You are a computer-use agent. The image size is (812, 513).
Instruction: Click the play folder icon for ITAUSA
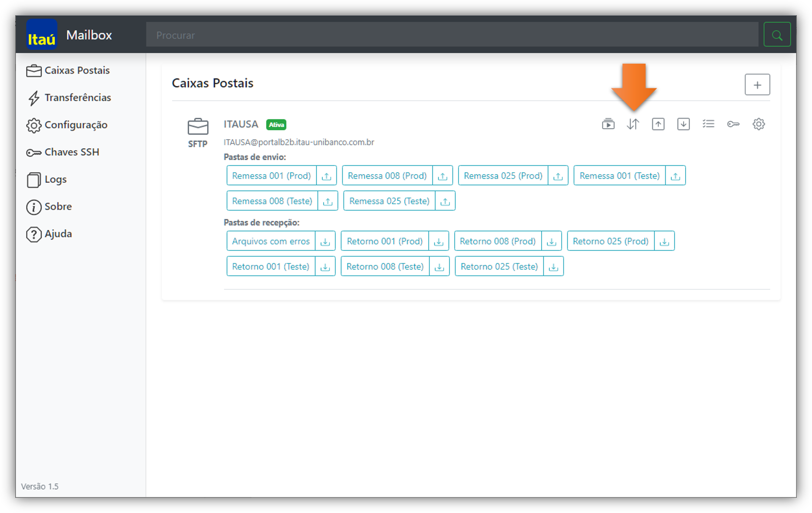click(x=608, y=124)
